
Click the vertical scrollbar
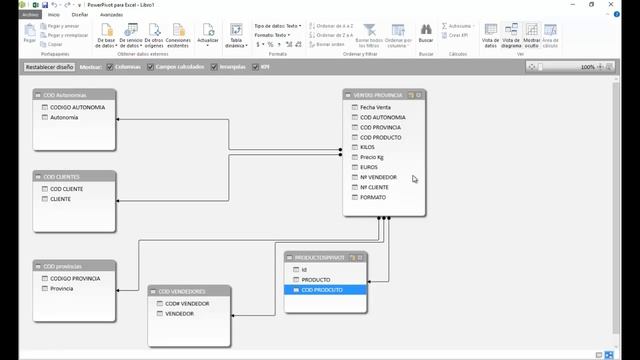pos(616,208)
